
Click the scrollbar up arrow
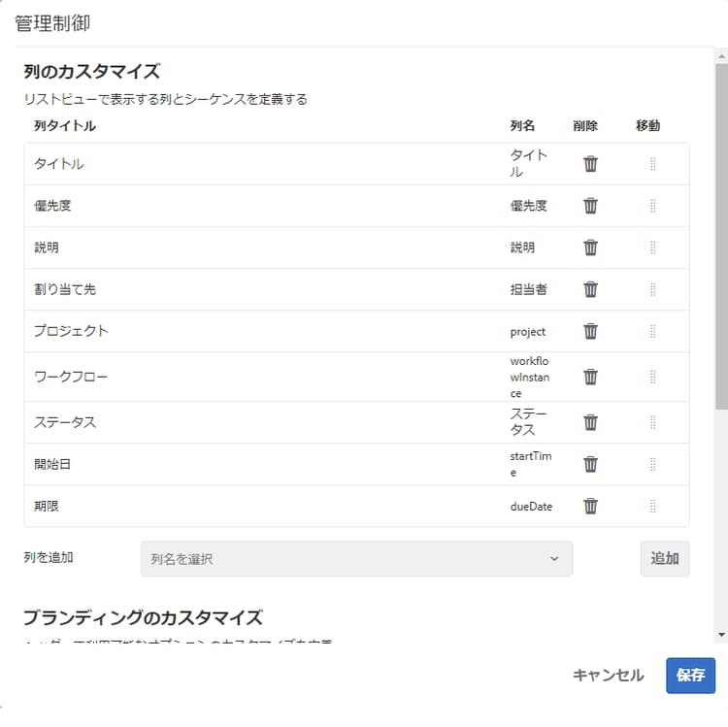point(721,56)
